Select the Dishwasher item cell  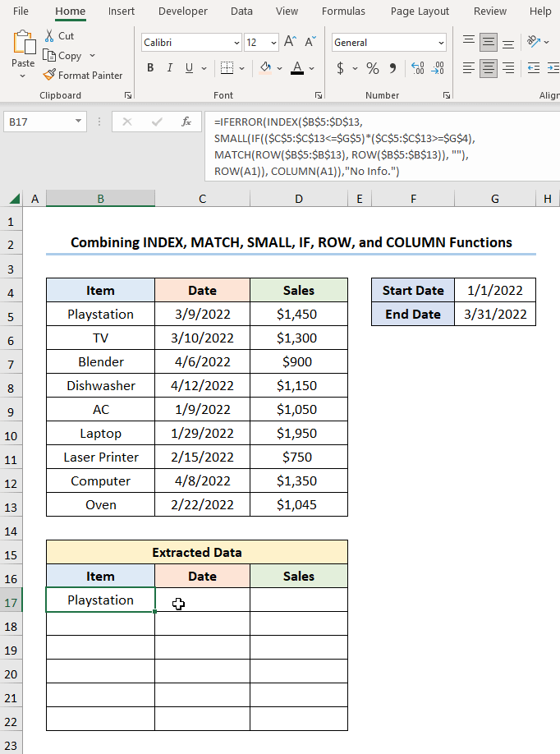tap(100, 386)
